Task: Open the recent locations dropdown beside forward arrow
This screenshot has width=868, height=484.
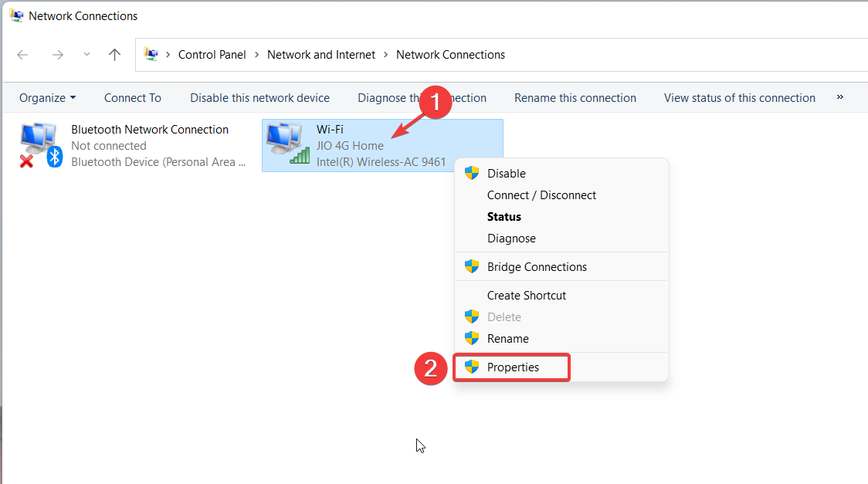Action: coord(85,55)
